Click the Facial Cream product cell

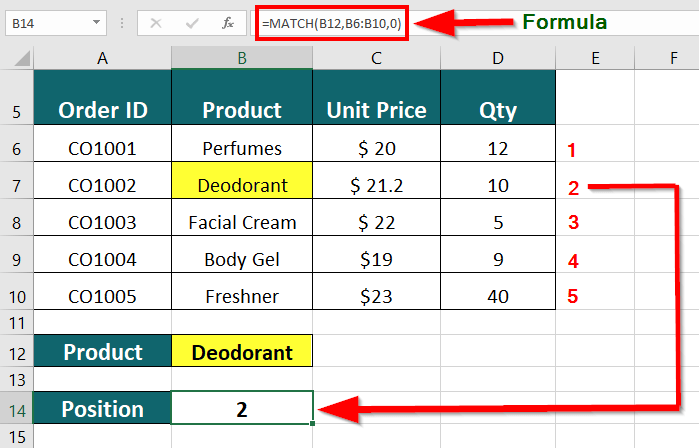tap(242, 222)
